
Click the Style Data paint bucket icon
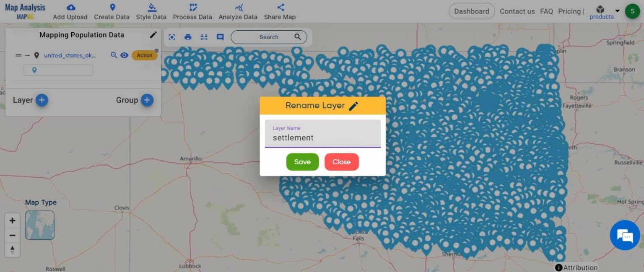point(152,7)
